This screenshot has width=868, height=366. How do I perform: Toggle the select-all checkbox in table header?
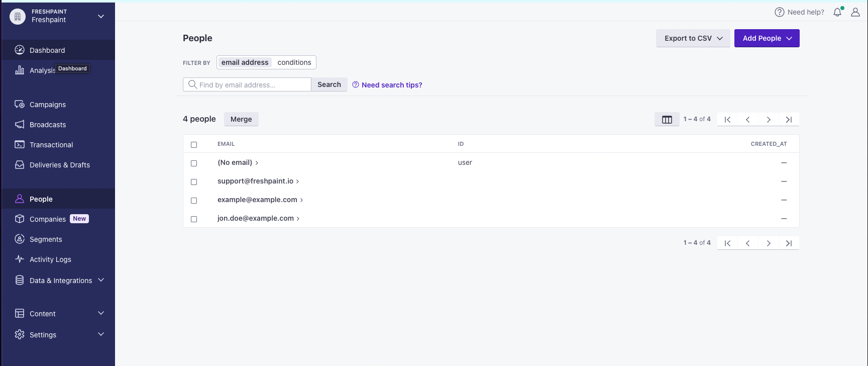194,145
